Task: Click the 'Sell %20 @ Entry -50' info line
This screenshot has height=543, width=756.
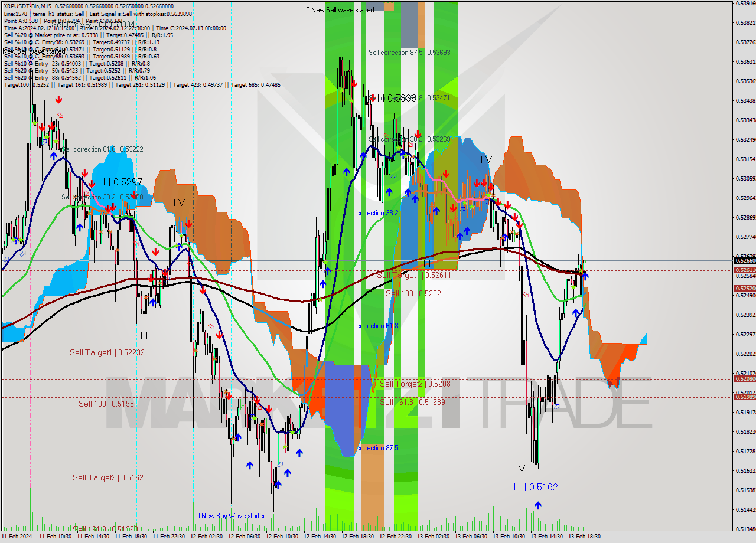Action: coord(79,70)
